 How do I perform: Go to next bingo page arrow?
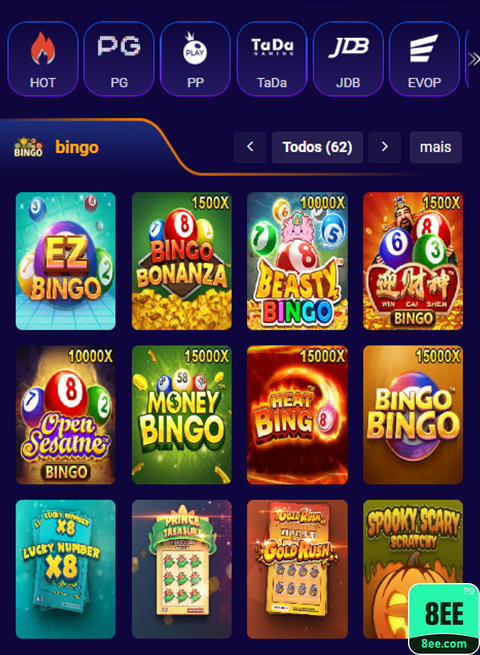point(385,147)
